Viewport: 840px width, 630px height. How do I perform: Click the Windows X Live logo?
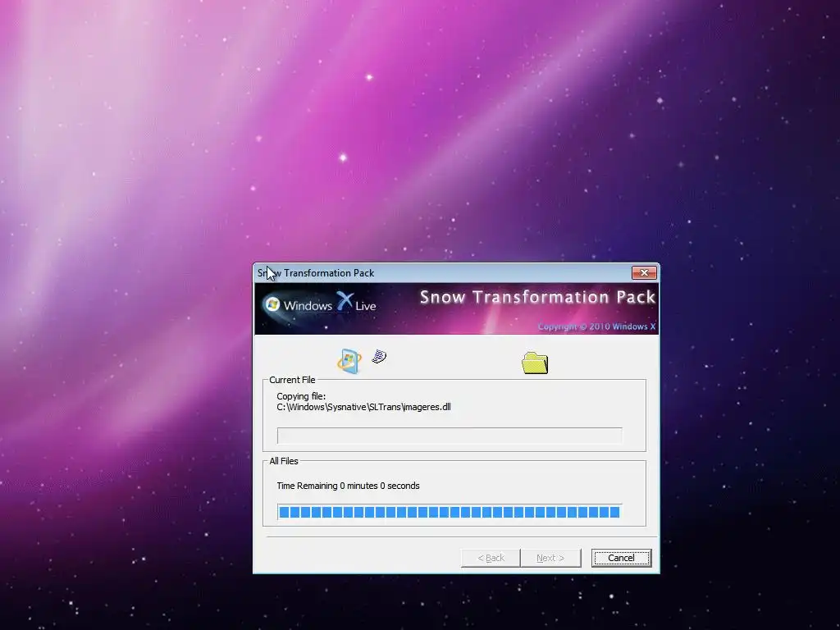tap(320, 304)
